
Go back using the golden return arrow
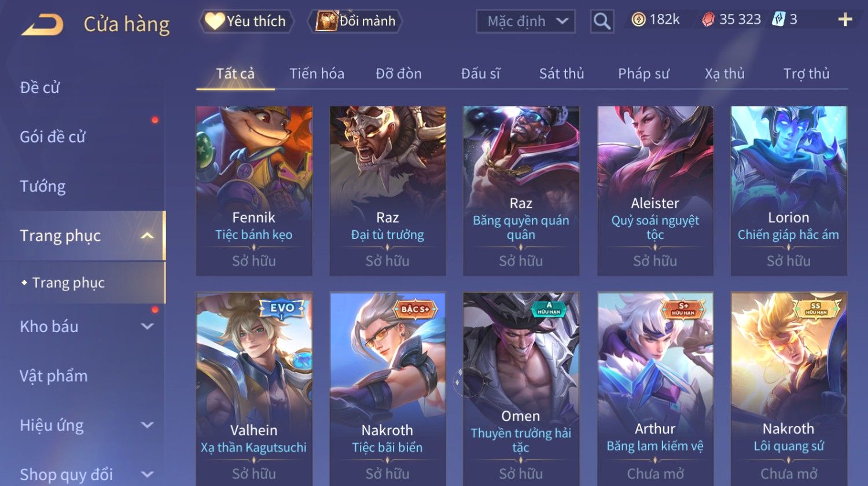(42, 24)
